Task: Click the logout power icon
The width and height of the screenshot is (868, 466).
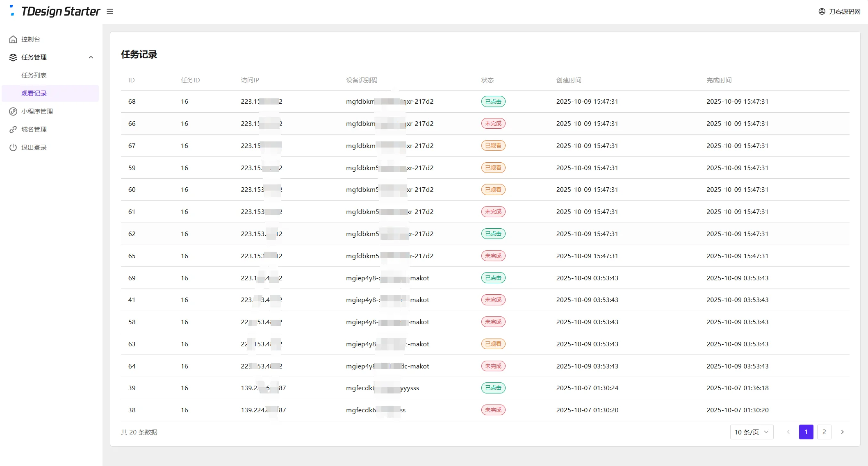Action: click(x=13, y=148)
